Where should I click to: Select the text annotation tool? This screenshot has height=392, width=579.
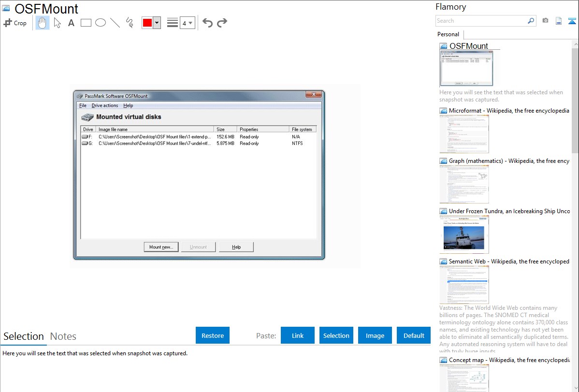click(71, 23)
